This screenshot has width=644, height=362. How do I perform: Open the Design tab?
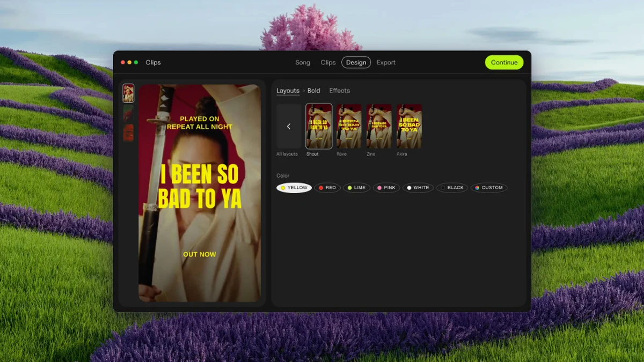356,63
